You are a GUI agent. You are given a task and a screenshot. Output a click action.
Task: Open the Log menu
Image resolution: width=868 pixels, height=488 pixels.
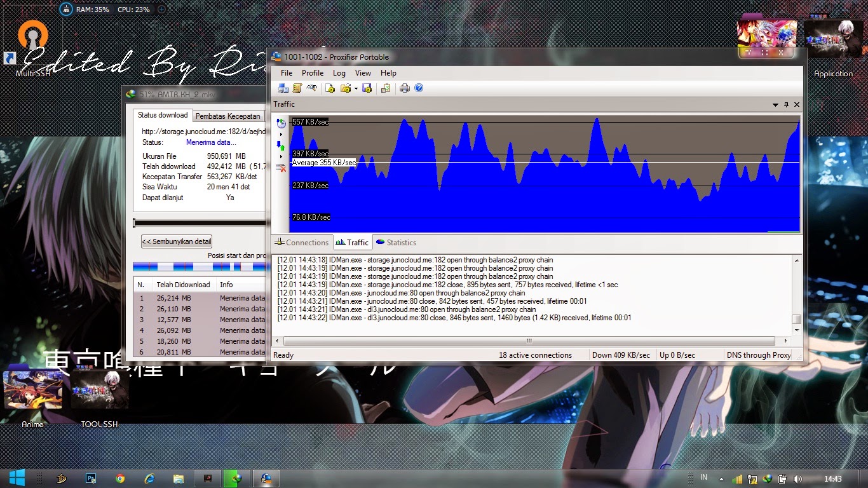point(339,73)
